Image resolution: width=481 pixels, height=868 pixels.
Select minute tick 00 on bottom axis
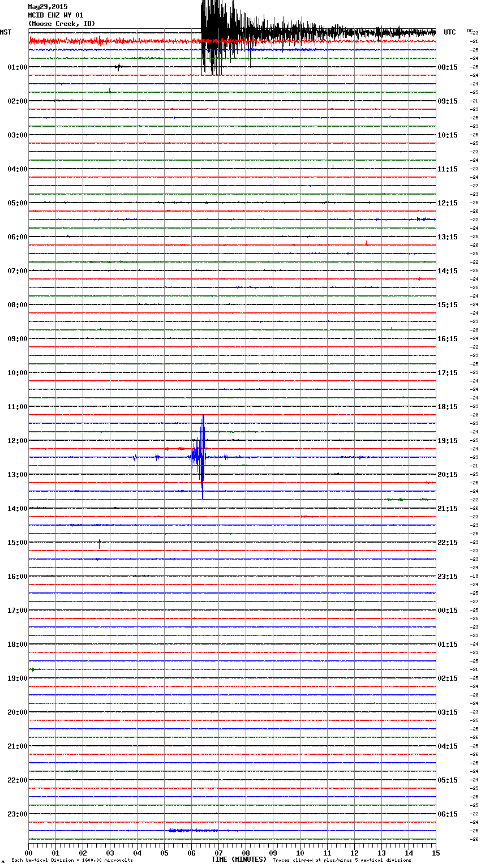tap(28, 853)
